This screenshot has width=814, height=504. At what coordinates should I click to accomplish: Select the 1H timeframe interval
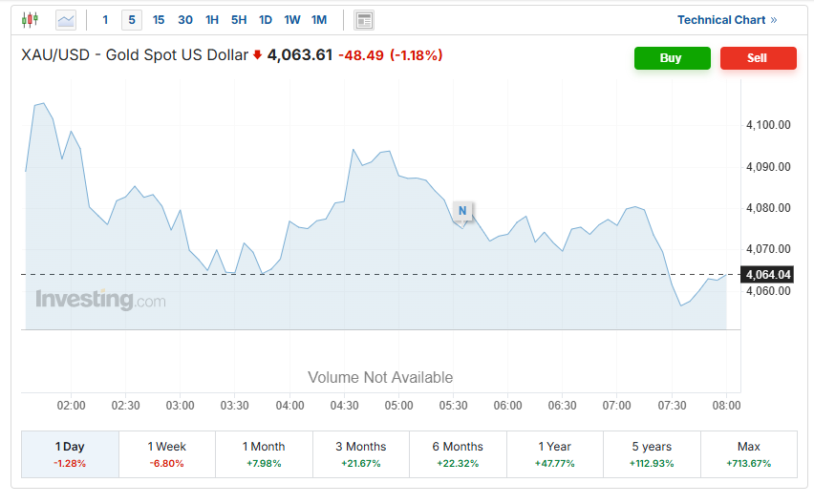tap(212, 20)
